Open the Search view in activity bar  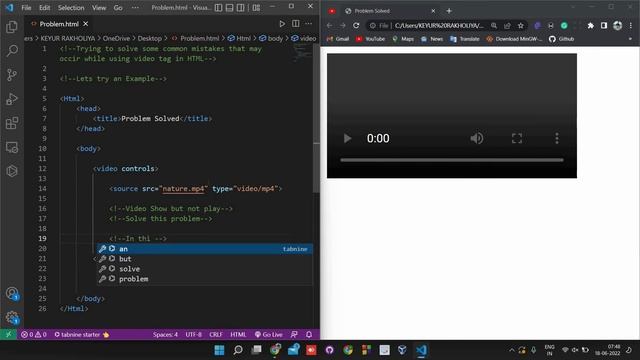(12, 51)
